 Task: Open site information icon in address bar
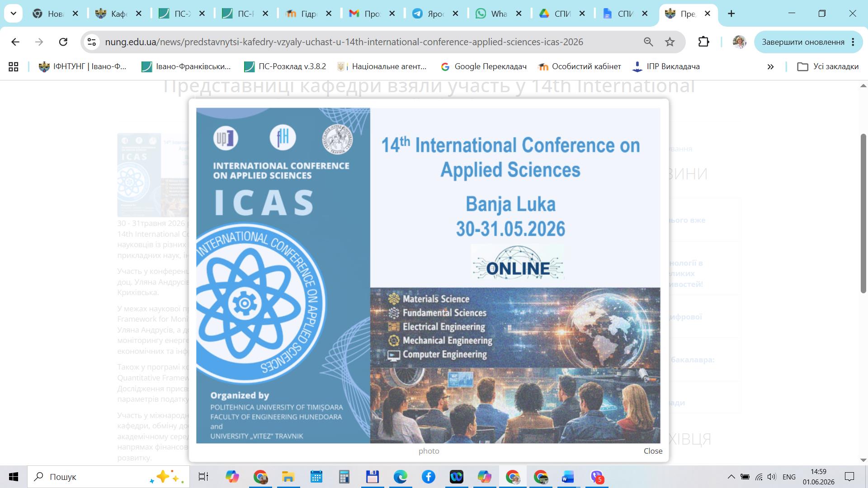click(x=92, y=42)
